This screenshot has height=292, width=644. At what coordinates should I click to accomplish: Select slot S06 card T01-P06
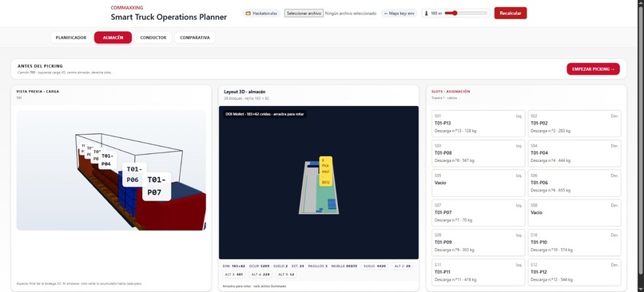coord(574,183)
